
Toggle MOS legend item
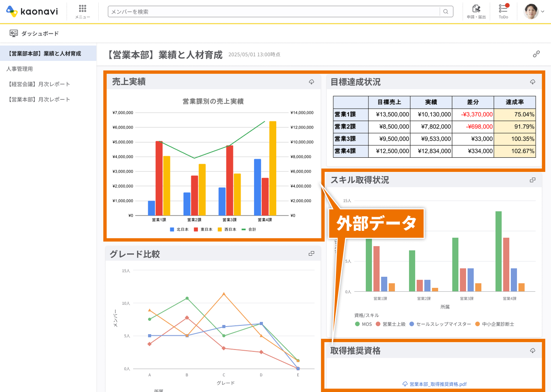point(364,324)
